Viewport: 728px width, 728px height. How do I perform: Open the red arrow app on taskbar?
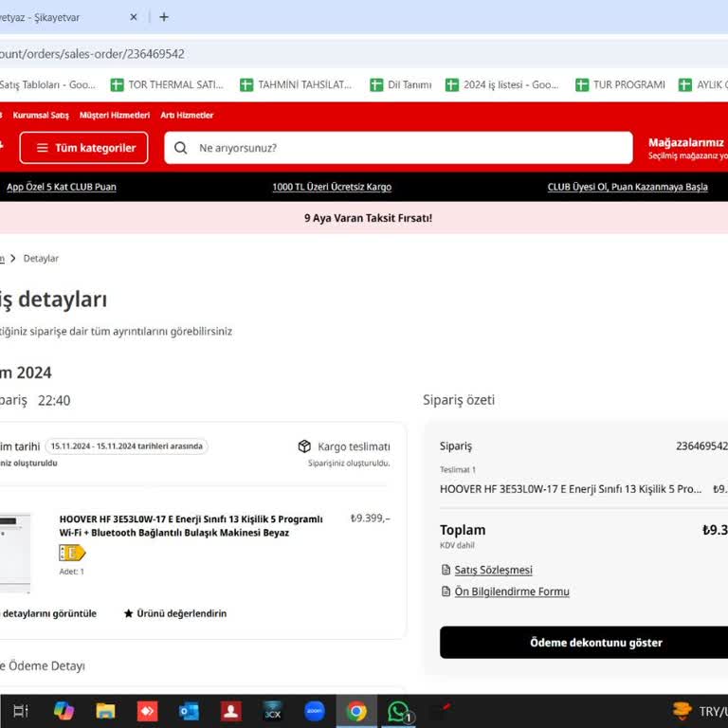click(148, 711)
